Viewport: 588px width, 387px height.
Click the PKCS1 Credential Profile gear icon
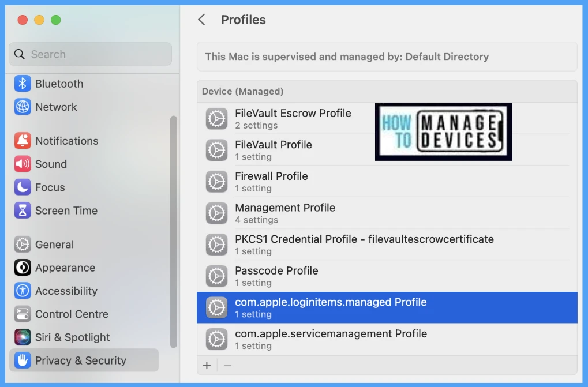pyautogui.click(x=217, y=245)
